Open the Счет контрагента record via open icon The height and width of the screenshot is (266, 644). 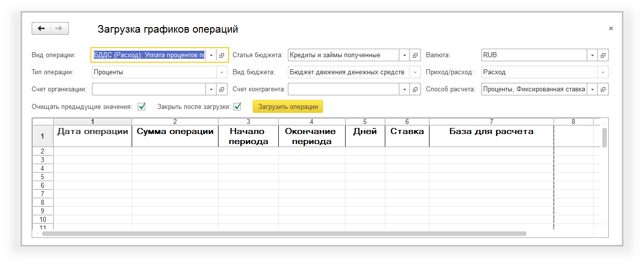415,89
